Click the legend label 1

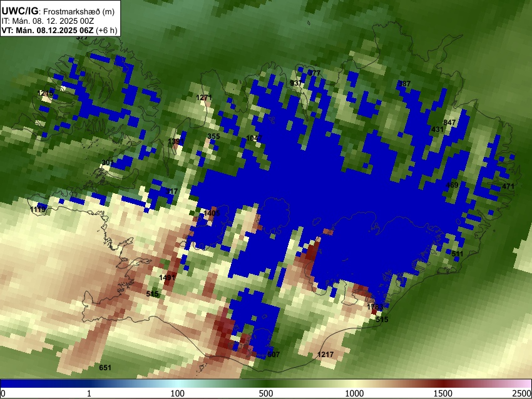(89, 393)
